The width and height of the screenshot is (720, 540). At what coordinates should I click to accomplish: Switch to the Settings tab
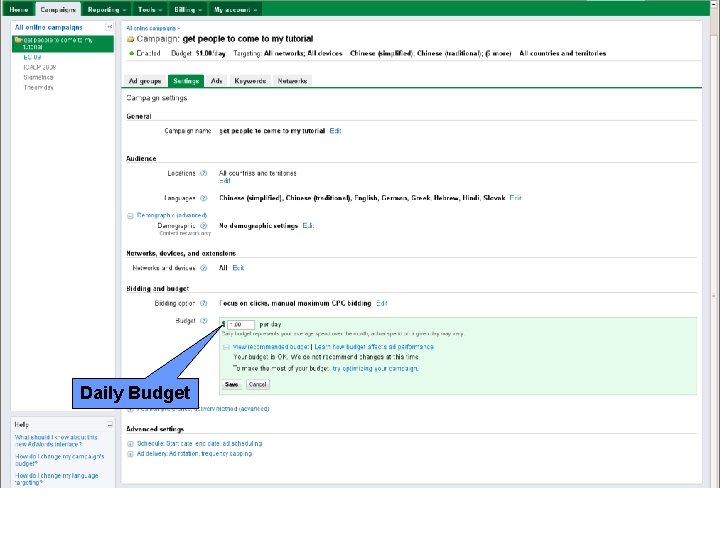pyautogui.click(x=186, y=81)
